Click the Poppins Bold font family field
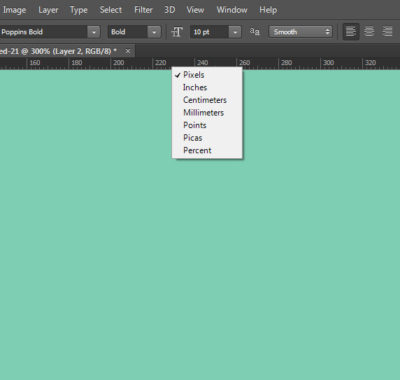 (43, 32)
